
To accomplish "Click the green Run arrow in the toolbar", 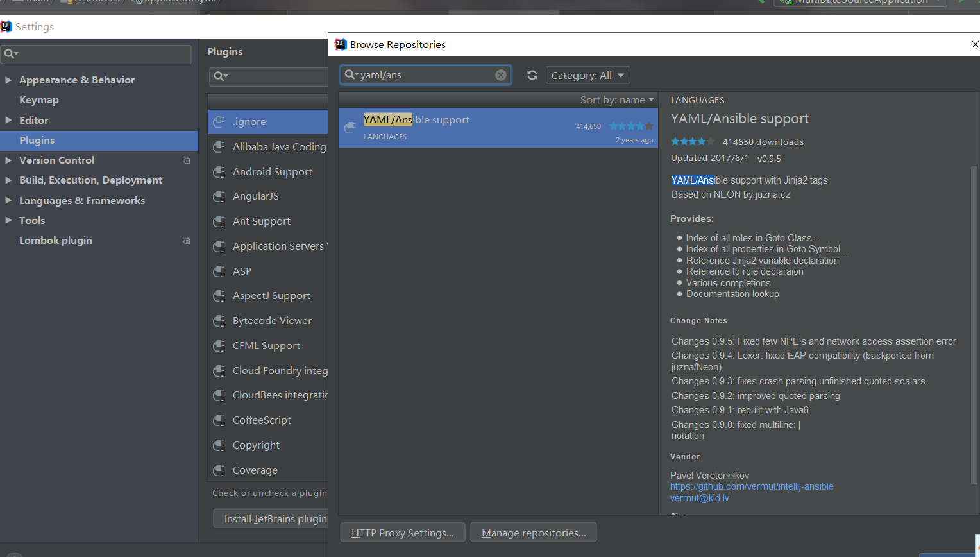I will click(x=961, y=2).
